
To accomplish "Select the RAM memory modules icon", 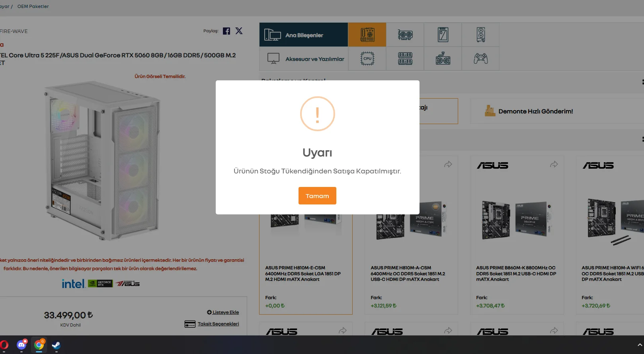I will [x=405, y=59].
